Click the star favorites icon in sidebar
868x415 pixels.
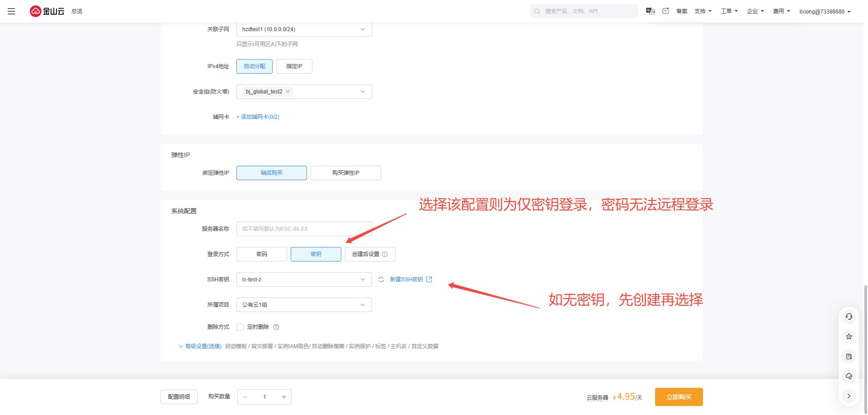point(849,336)
